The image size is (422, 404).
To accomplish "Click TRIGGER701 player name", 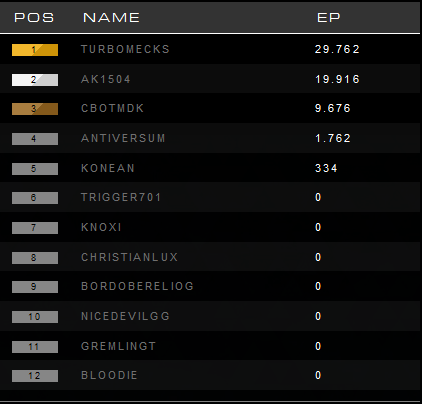I will tap(121, 197).
